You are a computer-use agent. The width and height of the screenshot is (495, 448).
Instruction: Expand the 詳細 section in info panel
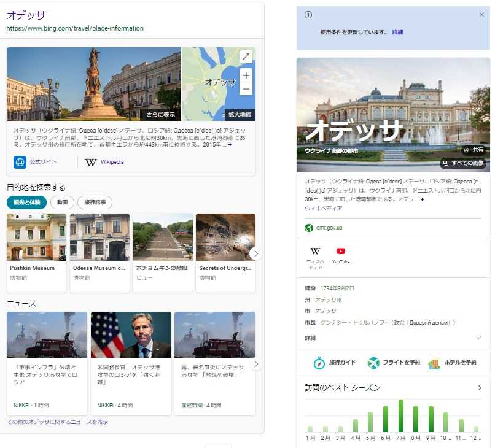[x=478, y=338]
